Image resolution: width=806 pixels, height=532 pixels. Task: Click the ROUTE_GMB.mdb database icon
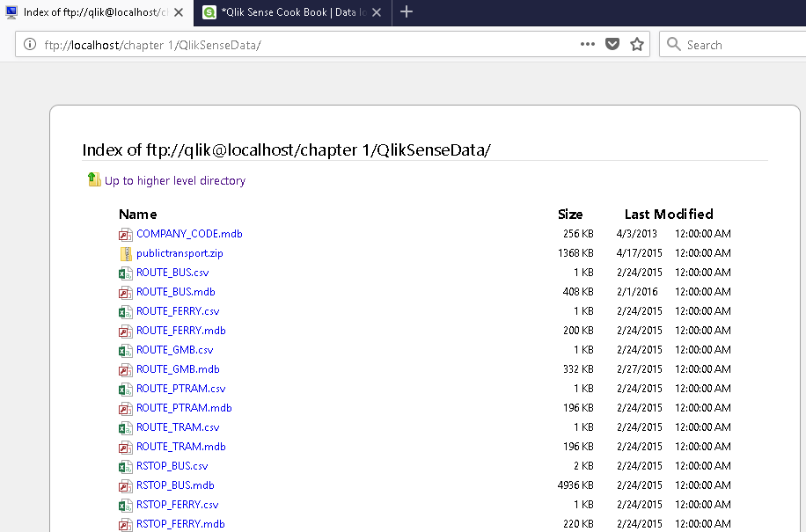126,370
